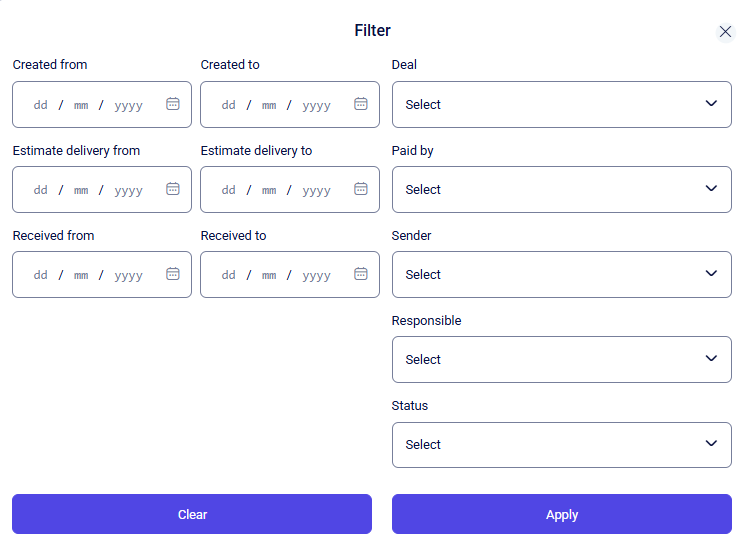743x551 pixels.
Task: Open calendar picker for Created to
Action: coord(361,104)
